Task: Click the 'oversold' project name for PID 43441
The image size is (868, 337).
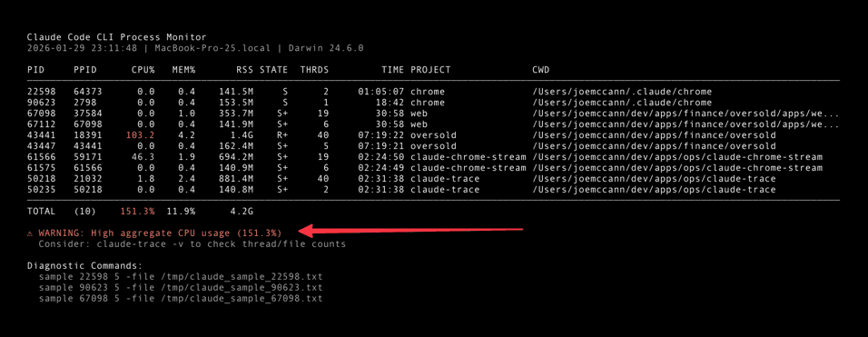Action: coord(433,135)
